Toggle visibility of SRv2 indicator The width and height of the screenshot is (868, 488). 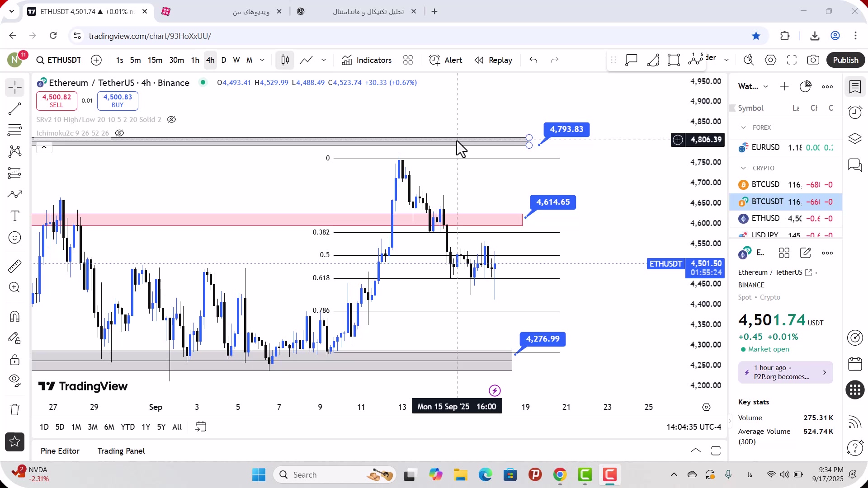click(x=171, y=120)
